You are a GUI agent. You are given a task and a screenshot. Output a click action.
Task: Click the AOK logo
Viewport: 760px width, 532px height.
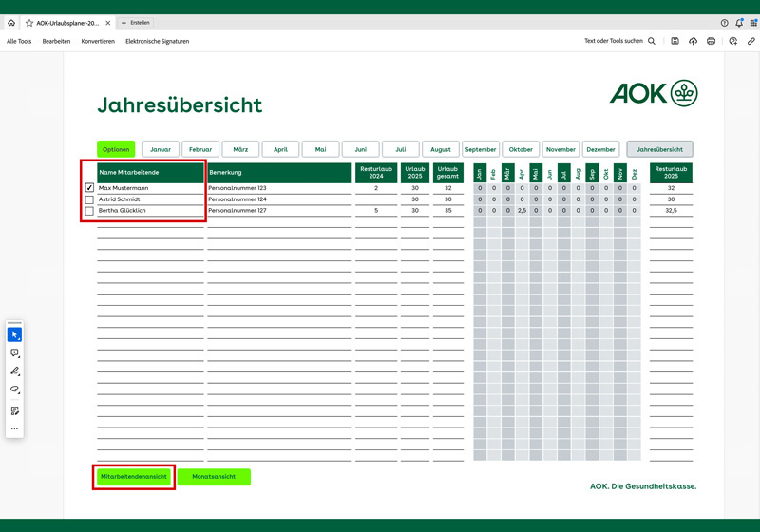[654, 93]
